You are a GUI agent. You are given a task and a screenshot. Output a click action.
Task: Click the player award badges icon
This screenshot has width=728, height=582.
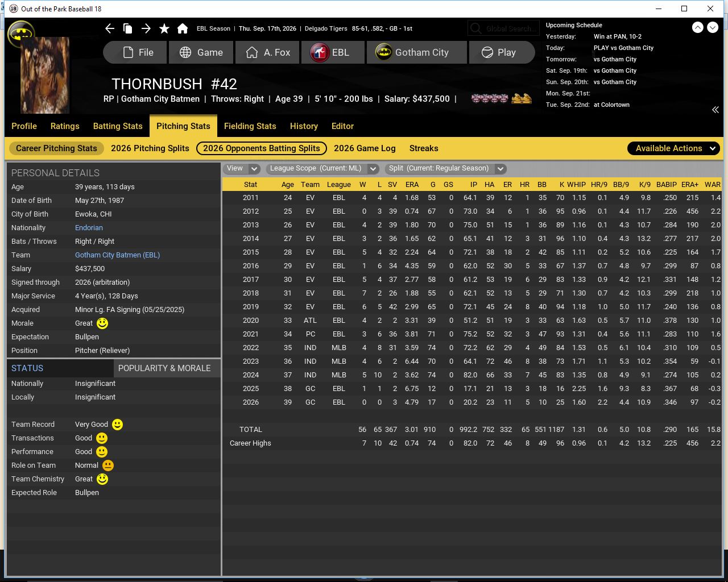click(x=490, y=98)
